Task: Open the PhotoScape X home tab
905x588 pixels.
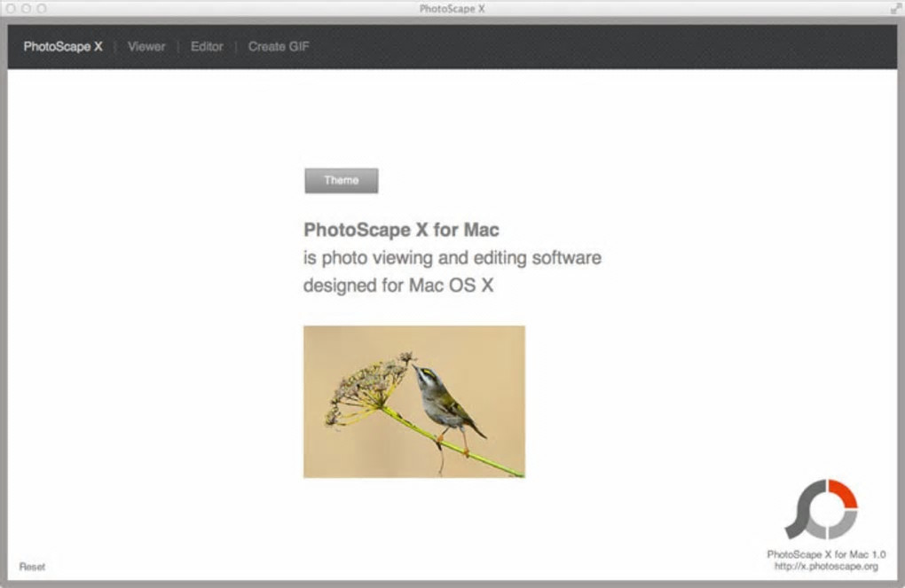Action: 62,47
